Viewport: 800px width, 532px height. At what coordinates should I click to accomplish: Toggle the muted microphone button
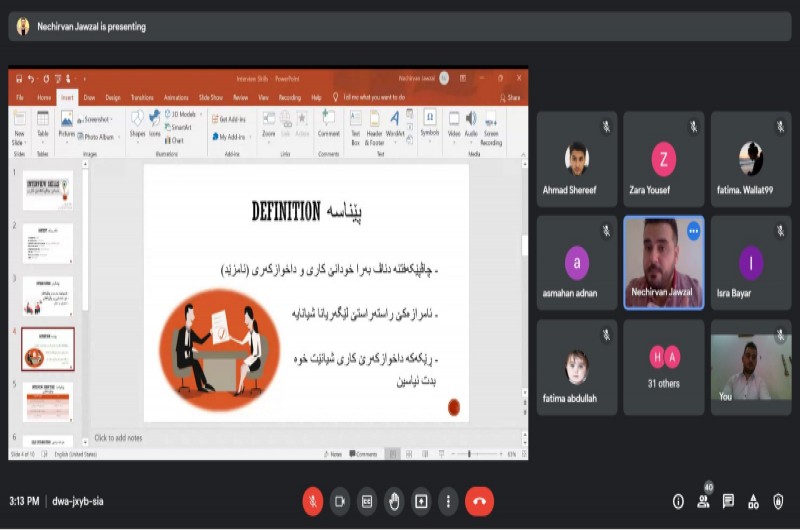coord(313,501)
